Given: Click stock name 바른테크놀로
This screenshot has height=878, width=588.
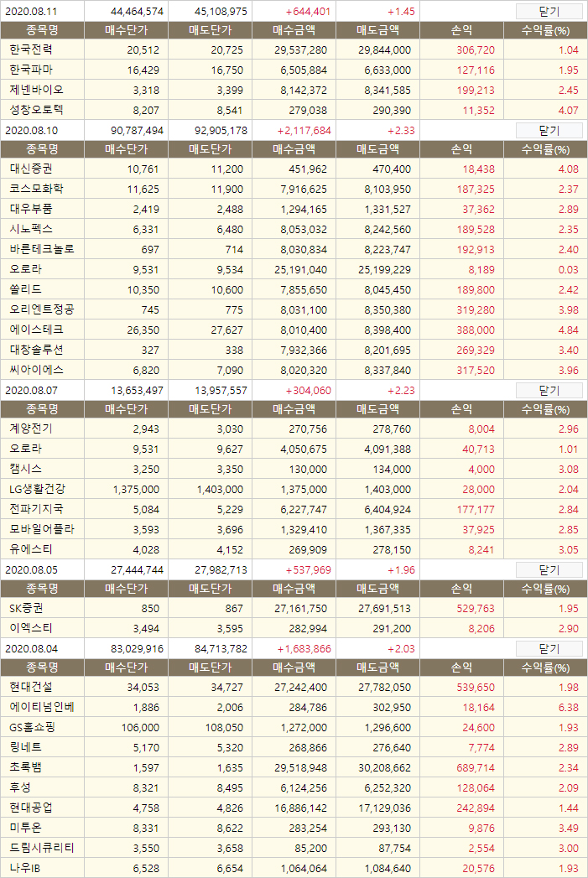Looking at the screenshot, I should 42,250.
